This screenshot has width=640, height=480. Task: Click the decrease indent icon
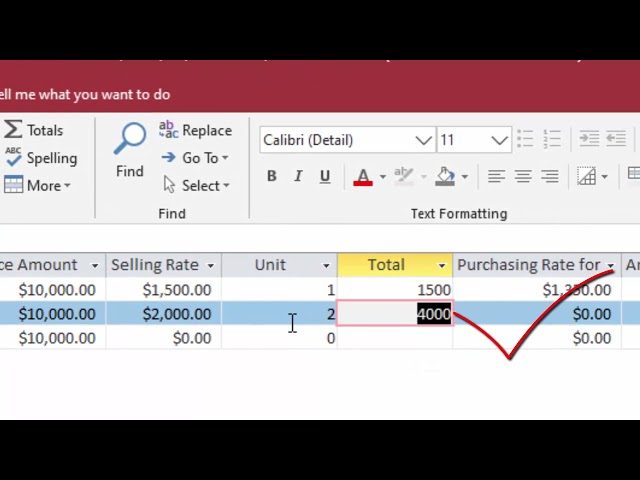[616, 139]
